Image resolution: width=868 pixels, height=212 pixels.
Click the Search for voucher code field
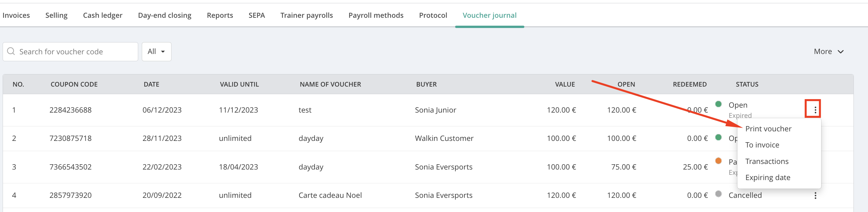[x=71, y=51]
